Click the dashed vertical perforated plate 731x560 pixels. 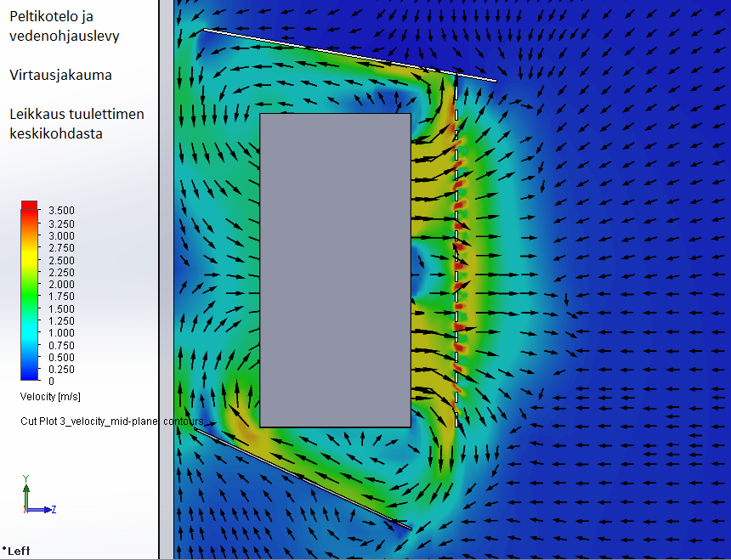(456, 255)
